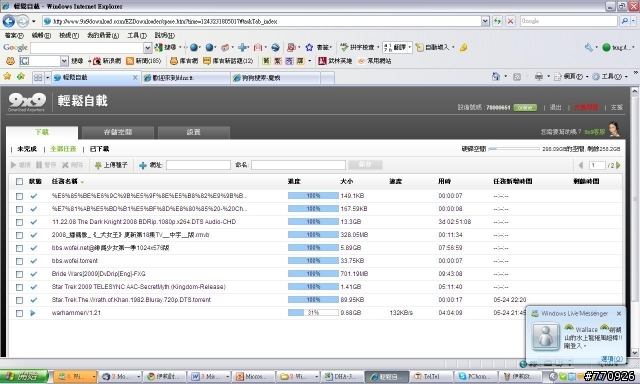Image resolution: width=640 pixels, height=384 pixels.
Task: Open the 翻譯 translate dropdown arrow
Action: click(x=409, y=47)
